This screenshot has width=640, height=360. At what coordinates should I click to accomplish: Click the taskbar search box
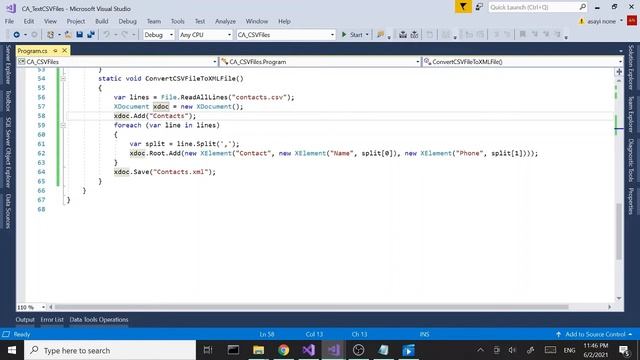point(110,350)
